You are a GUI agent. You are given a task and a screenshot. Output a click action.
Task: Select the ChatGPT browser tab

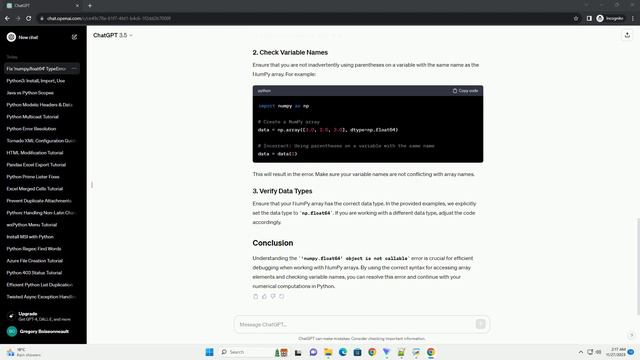(41, 6)
